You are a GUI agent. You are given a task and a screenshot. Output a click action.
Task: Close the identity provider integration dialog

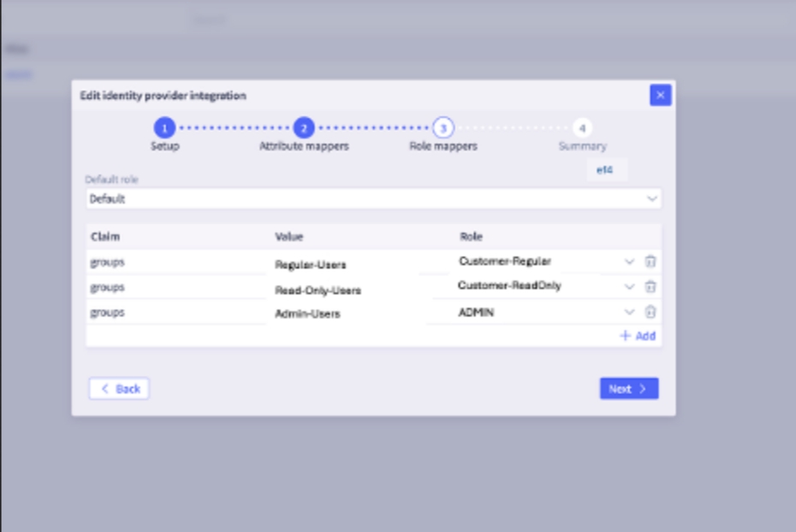click(660, 95)
